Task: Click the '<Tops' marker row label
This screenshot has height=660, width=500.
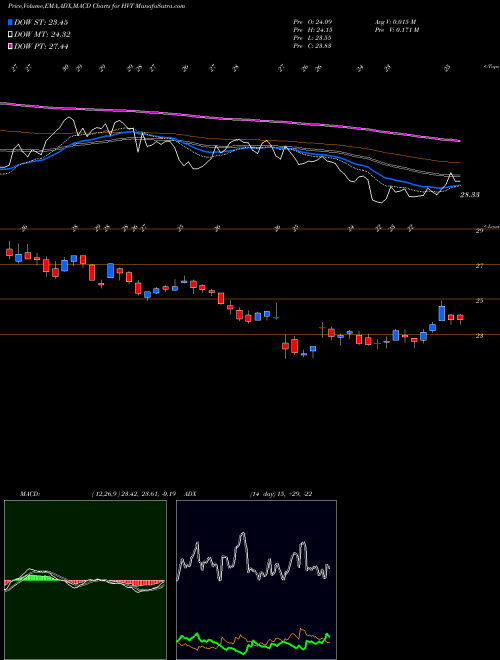Action: pyautogui.click(x=491, y=67)
